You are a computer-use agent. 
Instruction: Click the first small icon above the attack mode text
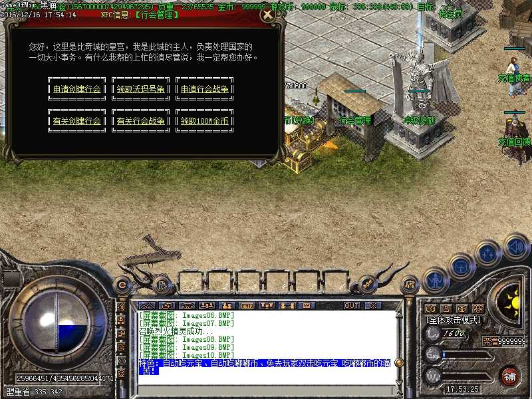[x=430, y=309]
